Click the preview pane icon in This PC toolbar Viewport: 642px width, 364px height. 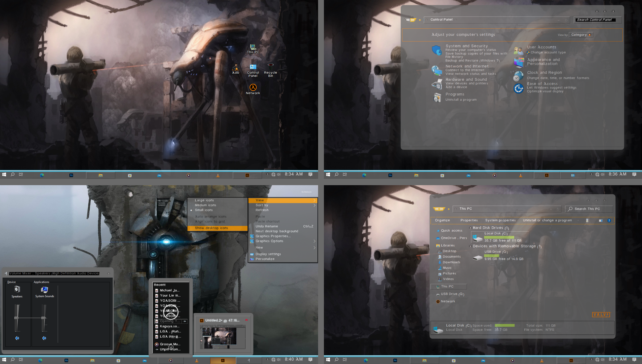click(x=601, y=221)
